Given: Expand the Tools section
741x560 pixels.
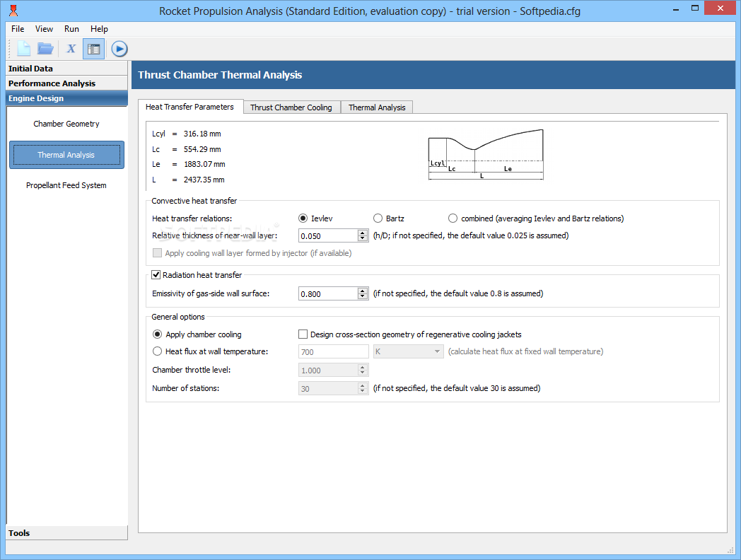Looking at the screenshot, I should pyautogui.click(x=66, y=533).
